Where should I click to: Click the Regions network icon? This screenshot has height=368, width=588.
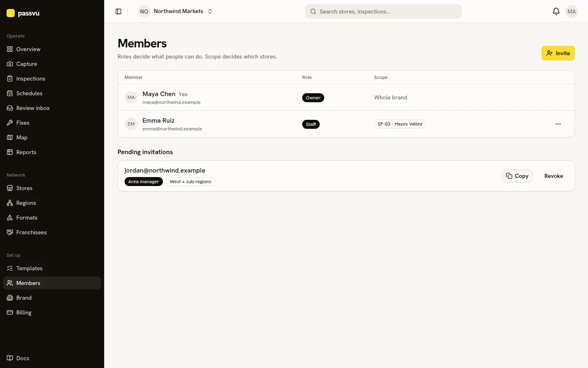(10, 203)
